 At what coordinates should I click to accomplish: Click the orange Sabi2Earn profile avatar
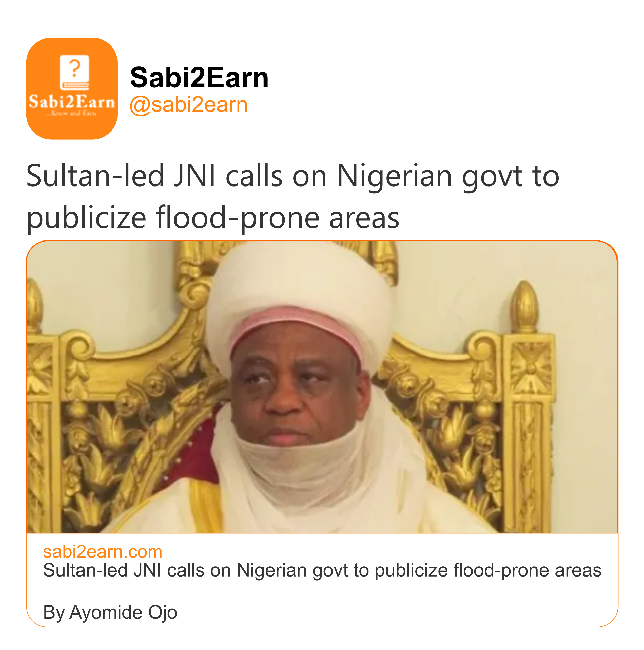pyautogui.click(x=72, y=88)
